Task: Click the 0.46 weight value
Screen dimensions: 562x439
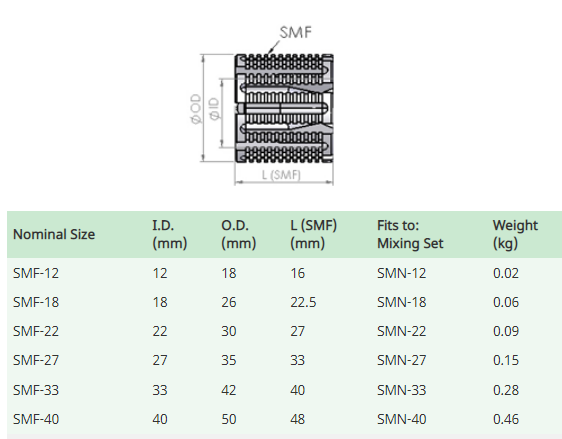Action: point(506,419)
